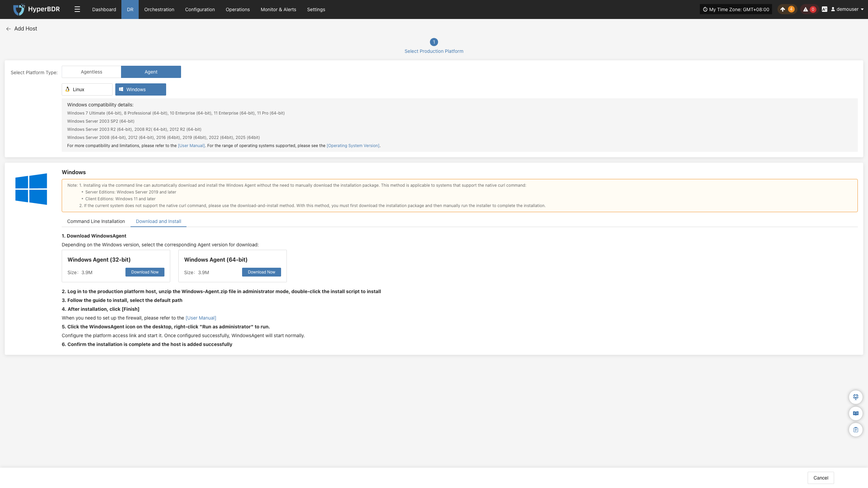Switch to Download and Install tab
The width and height of the screenshot is (868, 488).
[x=158, y=221]
